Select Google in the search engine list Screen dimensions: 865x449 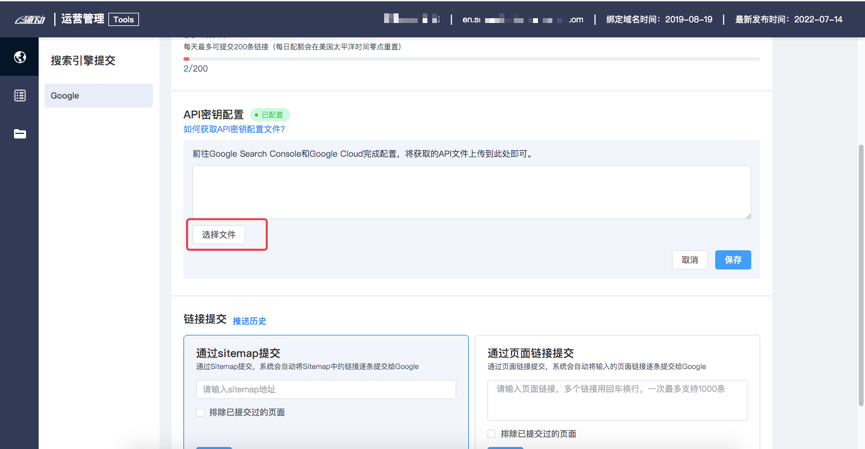(98, 96)
